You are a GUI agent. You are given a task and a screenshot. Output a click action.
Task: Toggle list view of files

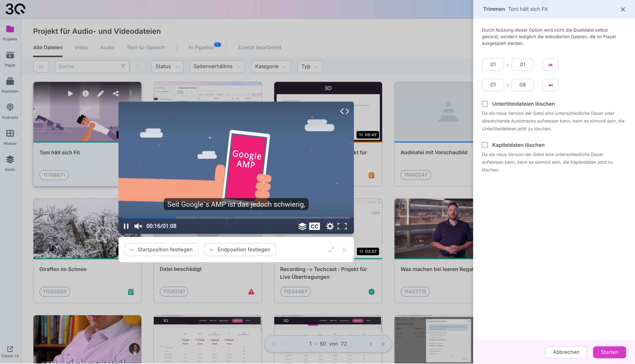pos(41,66)
